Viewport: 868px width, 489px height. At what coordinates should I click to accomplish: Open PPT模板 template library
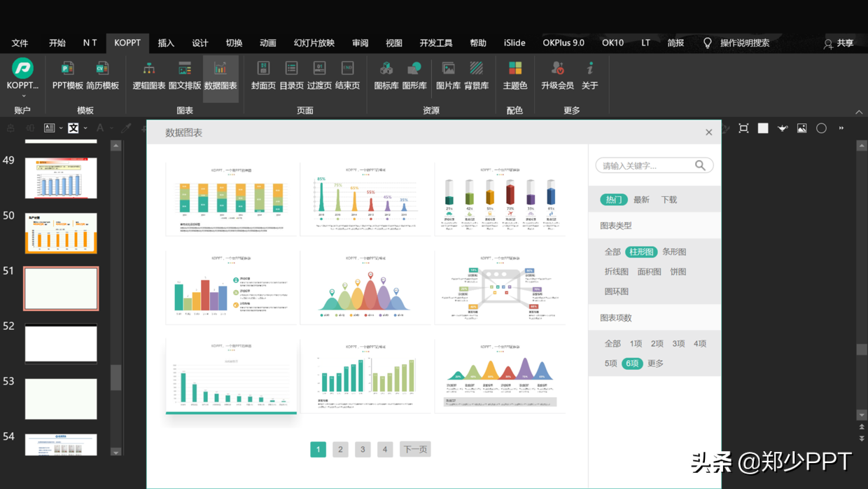67,76
